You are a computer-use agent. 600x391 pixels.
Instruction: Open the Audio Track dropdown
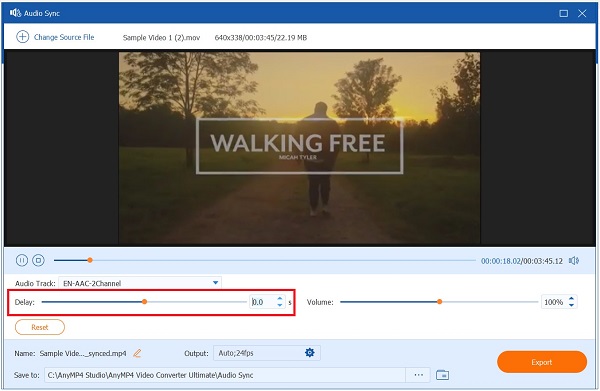[140, 283]
